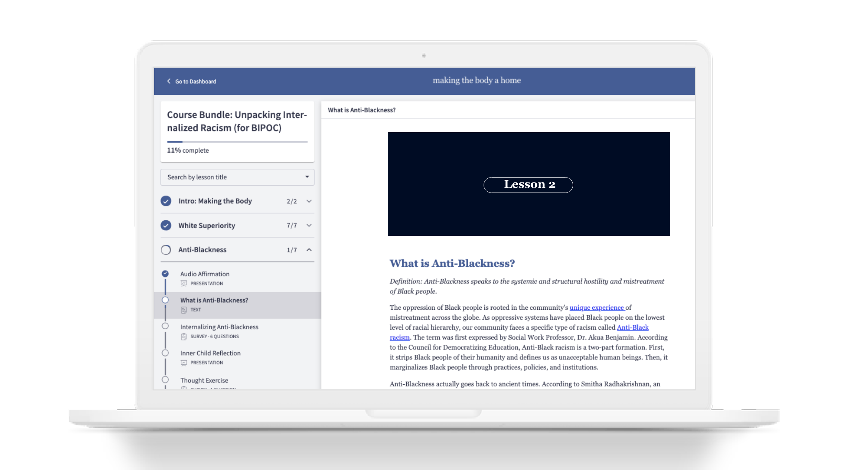Click the empty circle next to Anti-Blackness chapter
Viewport: 868px width, 470px height.
(166, 250)
